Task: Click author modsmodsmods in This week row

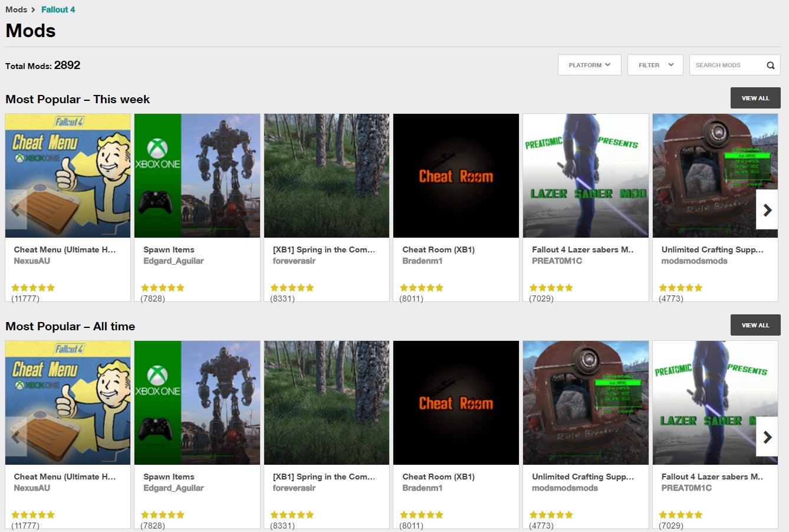Action: click(x=694, y=261)
